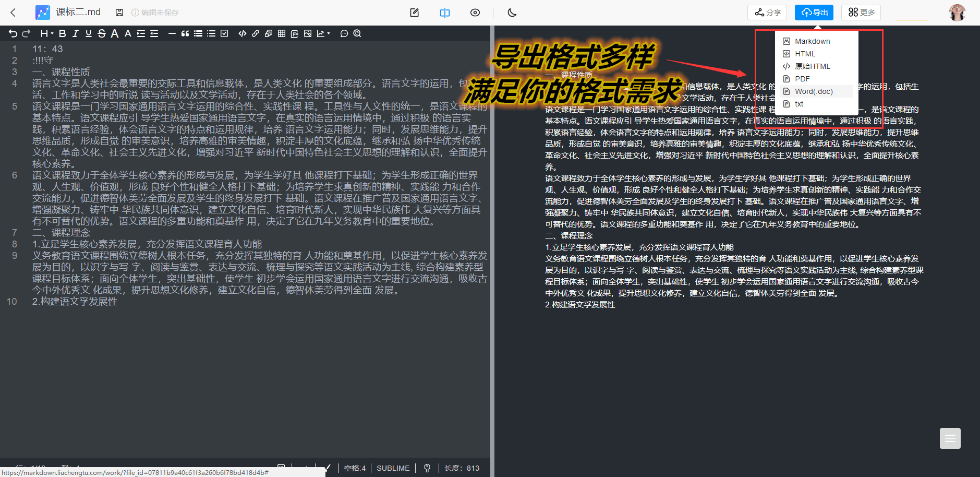This screenshot has height=477, width=980.
Task: Export as txt
Action: click(817, 104)
